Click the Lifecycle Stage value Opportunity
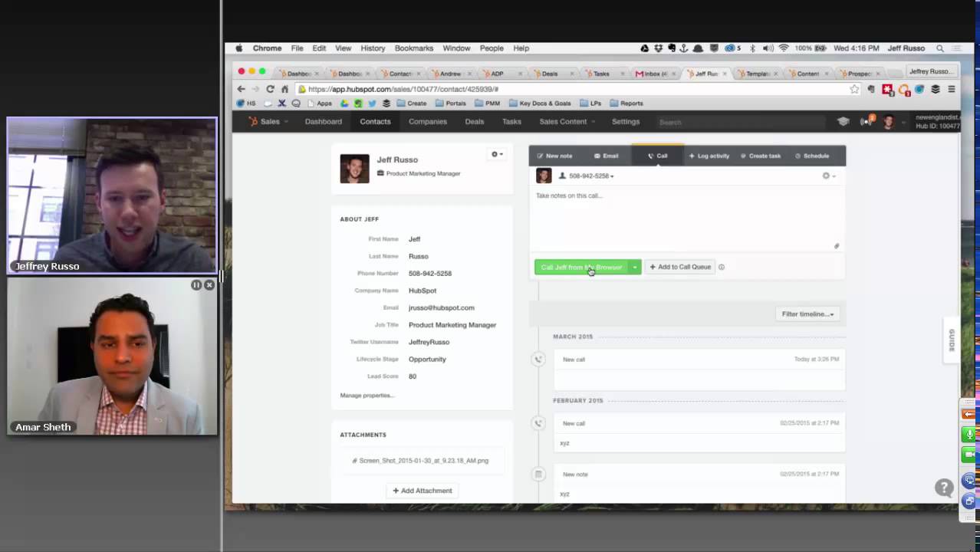 (x=427, y=359)
